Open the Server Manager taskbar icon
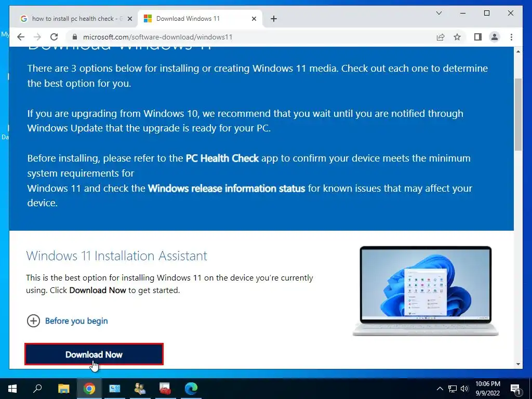This screenshot has height=399, width=532. (115, 389)
